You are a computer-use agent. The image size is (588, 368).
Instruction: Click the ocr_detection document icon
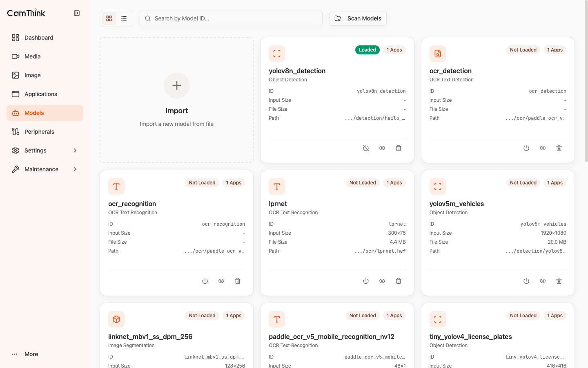[438, 54]
